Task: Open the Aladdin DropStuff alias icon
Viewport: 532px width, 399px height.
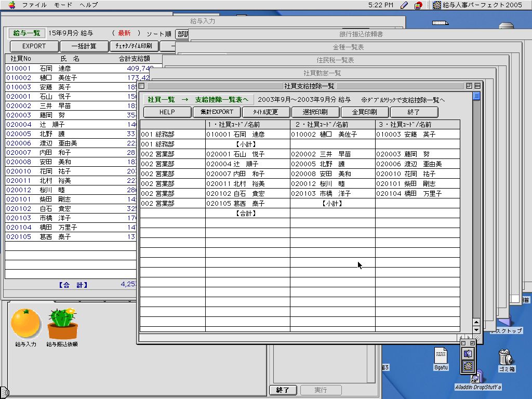Action: point(477,377)
